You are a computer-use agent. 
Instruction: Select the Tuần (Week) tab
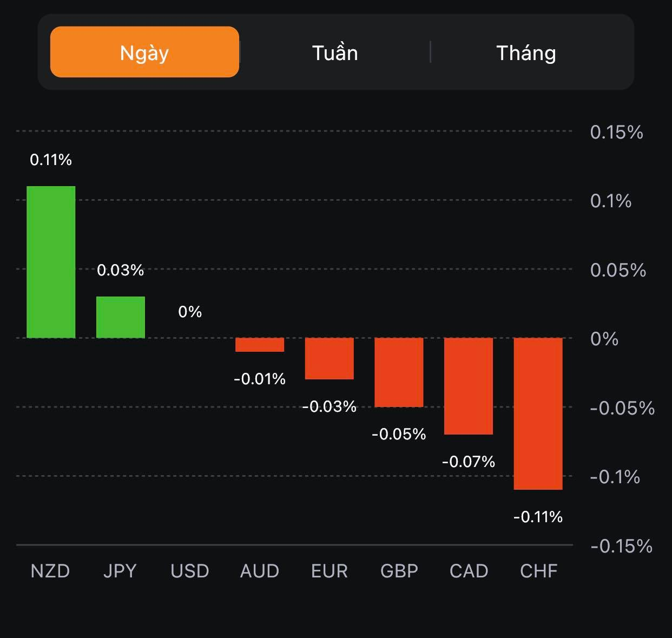[335, 52]
